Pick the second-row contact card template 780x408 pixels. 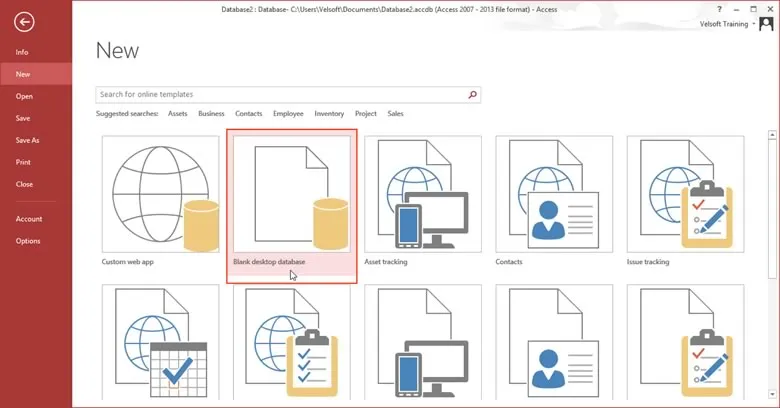pos(554,342)
